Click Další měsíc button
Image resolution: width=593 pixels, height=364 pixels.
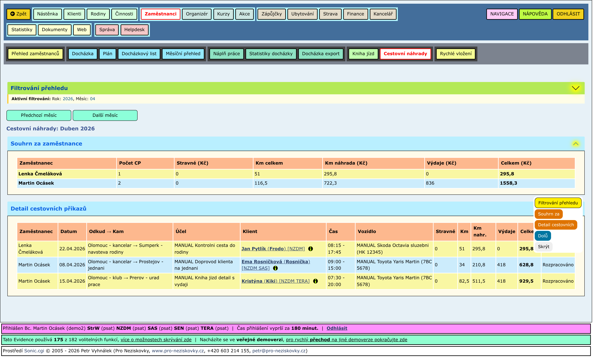tap(105, 115)
